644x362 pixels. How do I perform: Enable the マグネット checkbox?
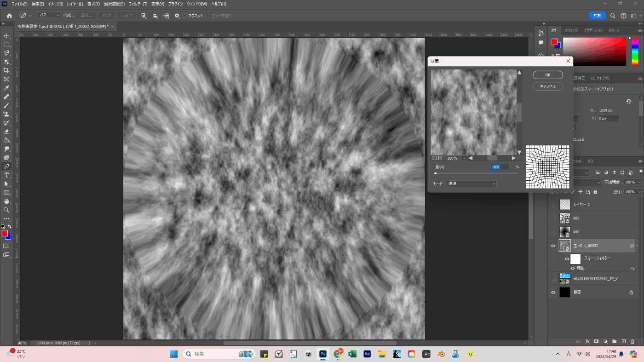tap(184, 16)
